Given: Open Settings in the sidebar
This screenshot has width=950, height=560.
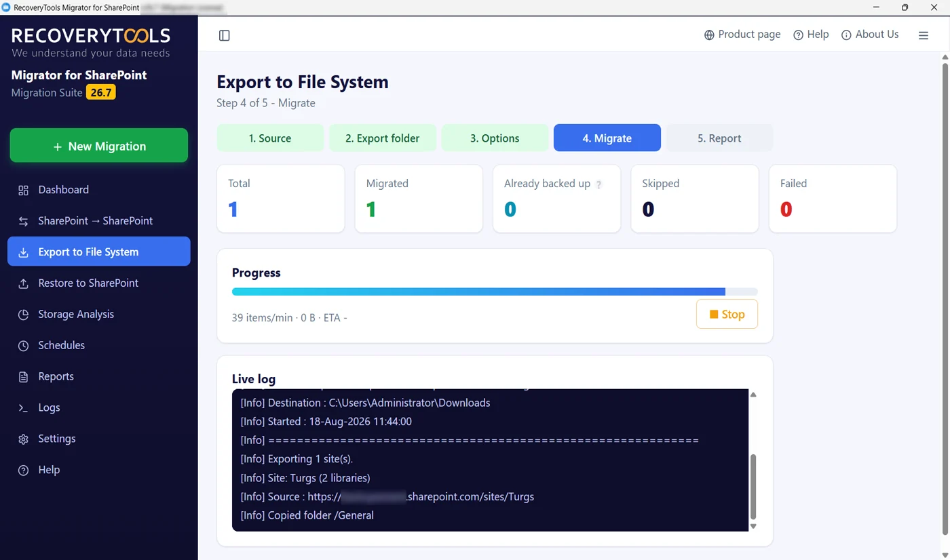Looking at the screenshot, I should click(x=99, y=439).
